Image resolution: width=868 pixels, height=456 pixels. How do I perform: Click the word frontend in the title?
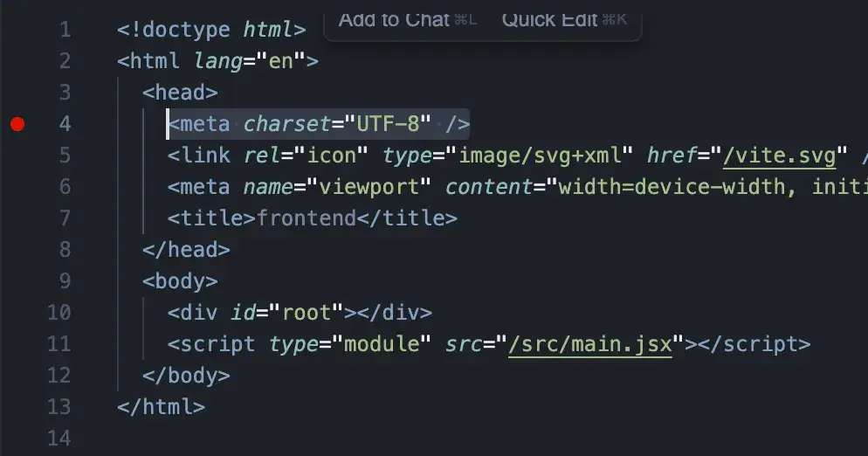[307, 218]
